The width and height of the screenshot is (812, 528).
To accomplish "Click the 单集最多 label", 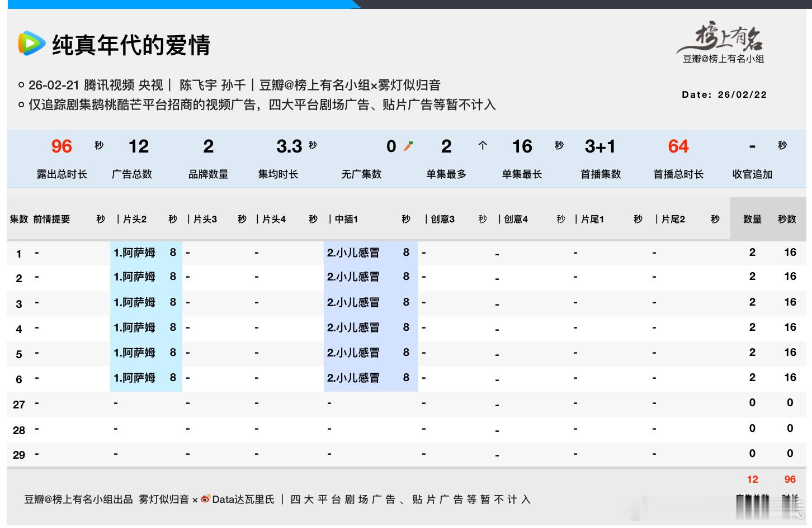I will pyautogui.click(x=446, y=174).
